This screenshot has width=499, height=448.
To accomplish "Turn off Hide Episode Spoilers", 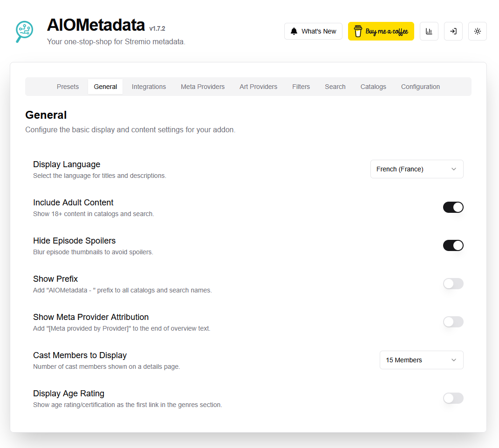I will [x=453, y=245].
